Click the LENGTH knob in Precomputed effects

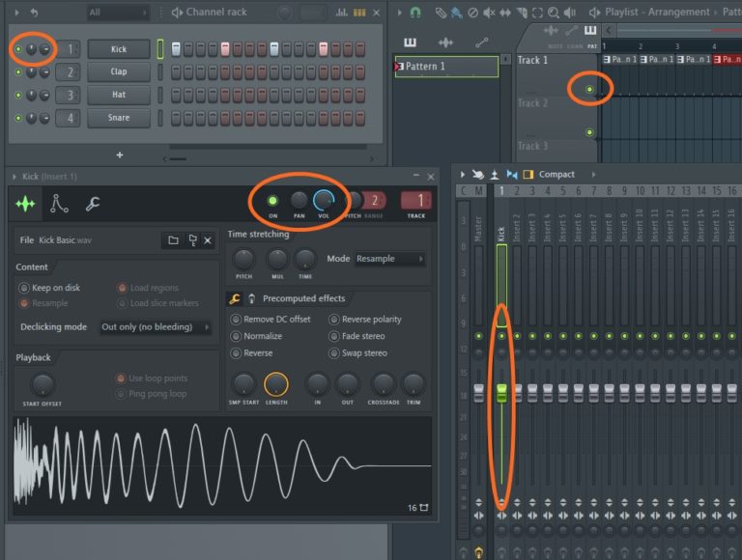pyautogui.click(x=276, y=384)
